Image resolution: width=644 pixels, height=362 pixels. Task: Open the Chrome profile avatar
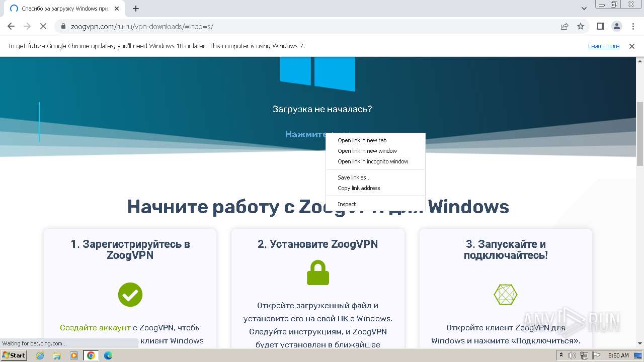(616, 26)
